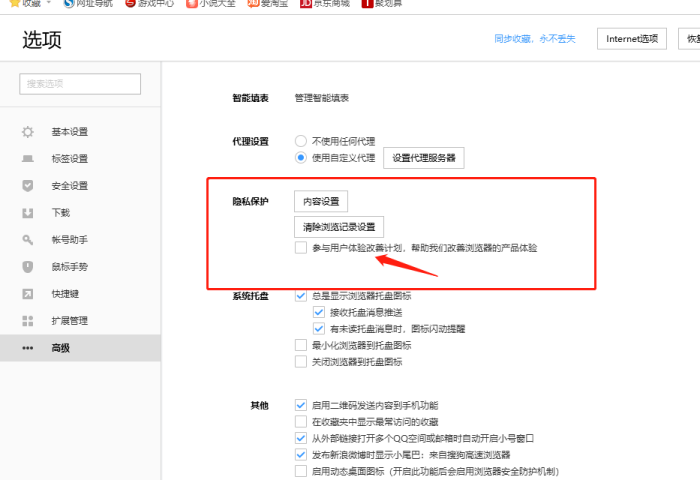This screenshot has height=480, width=700.
Task: Open 网址导航 bookmark
Action: pyautogui.click(x=88, y=4)
